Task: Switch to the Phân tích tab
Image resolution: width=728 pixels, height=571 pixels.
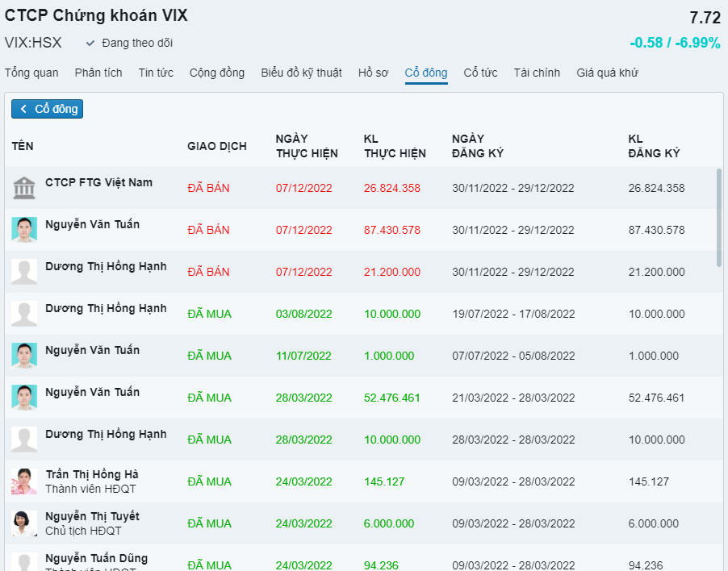Action: 98,73
